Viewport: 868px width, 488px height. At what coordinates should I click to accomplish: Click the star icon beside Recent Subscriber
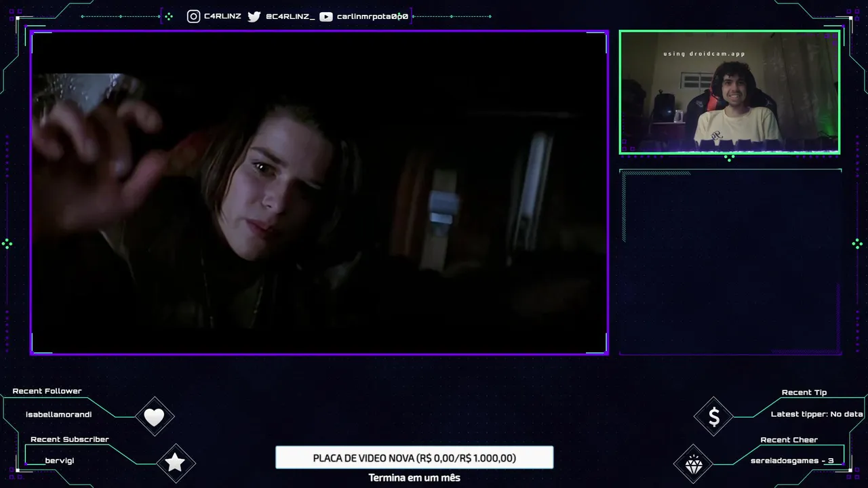point(175,462)
